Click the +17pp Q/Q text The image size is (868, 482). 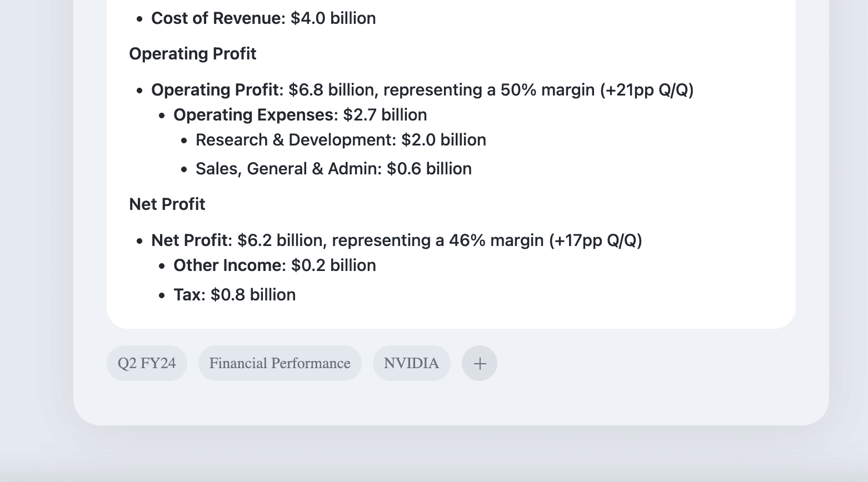click(595, 240)
